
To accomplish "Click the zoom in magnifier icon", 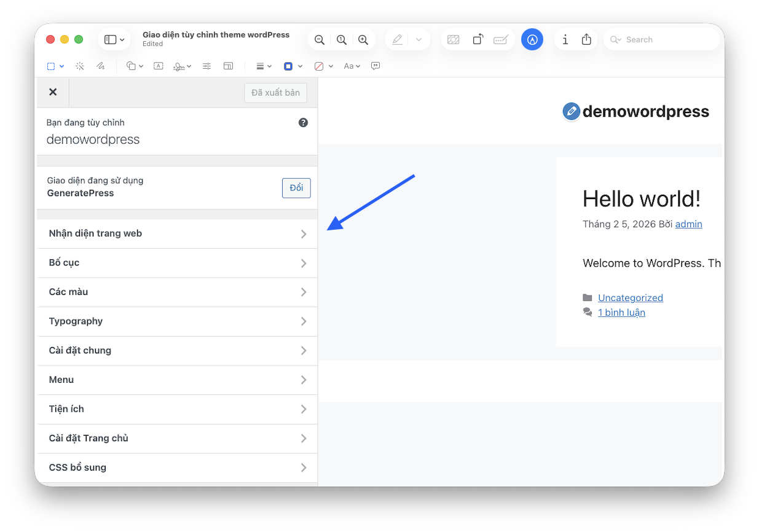I will pyautogui.click(x=363, y=40).
